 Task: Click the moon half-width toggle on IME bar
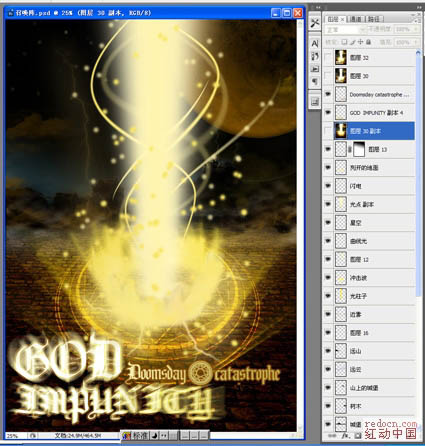(x=155, y=435)
